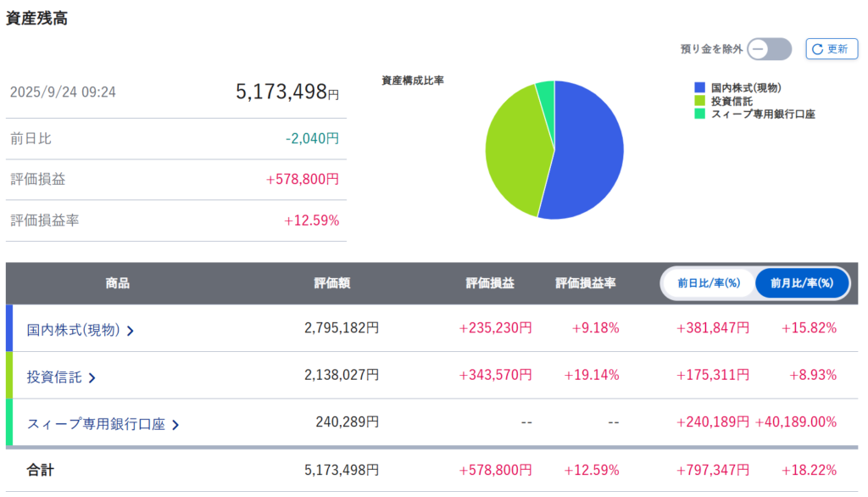Viewport: 868px width, 497px height.
Task: Switch to the 前日比/率(%) tab
Action: pyautogui.click(x=709, y=283)
